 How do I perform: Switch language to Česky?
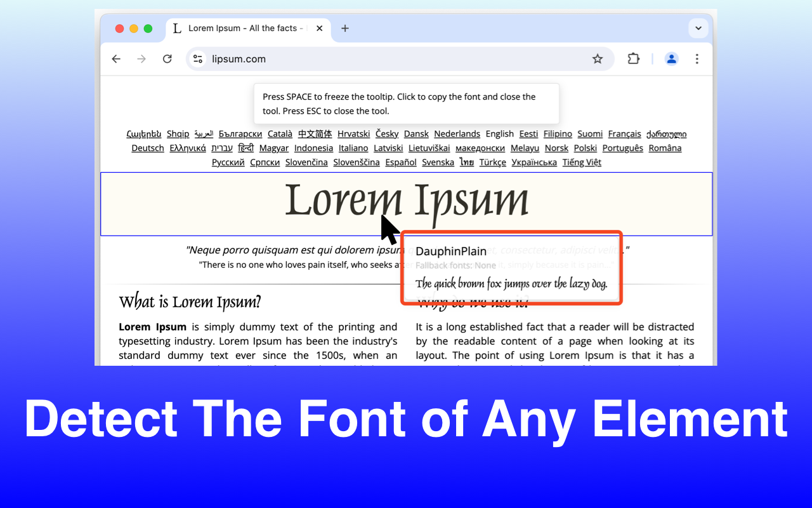click(387, 134)
